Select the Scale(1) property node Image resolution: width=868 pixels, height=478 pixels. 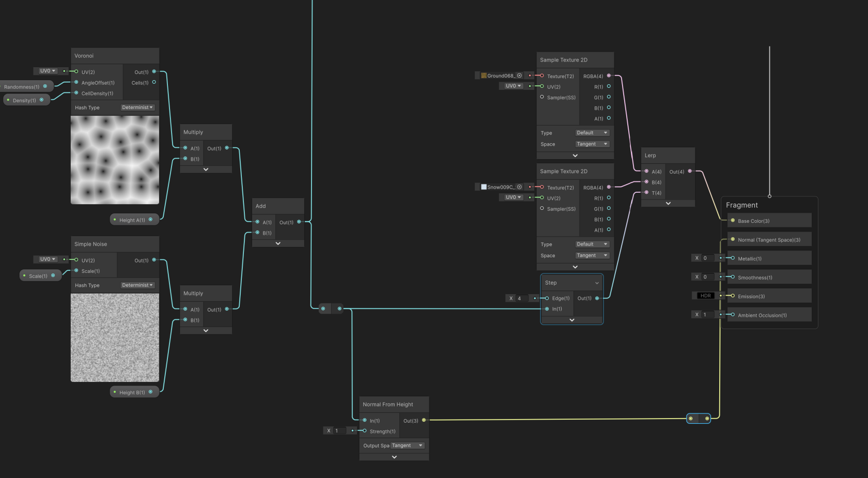[40, 275]
